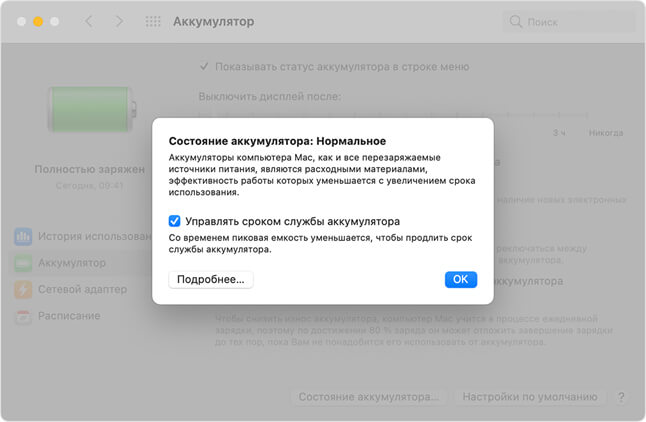
Task: Select Аккумулятор sidebar battery icon
Action: pyautogui.click(x=23, y=263)
